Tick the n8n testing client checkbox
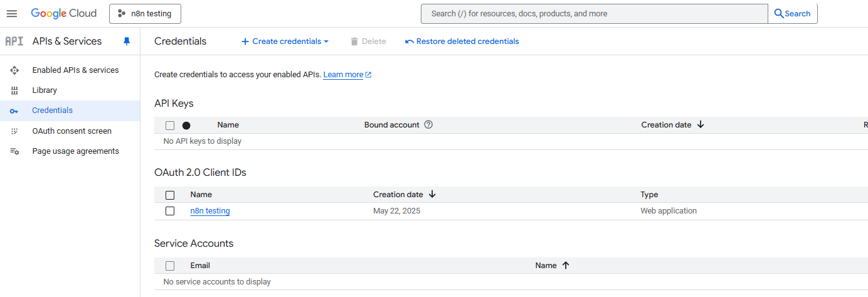Image resolution: width=868 pixels, height=297 pixels. (x=170, y=211)
